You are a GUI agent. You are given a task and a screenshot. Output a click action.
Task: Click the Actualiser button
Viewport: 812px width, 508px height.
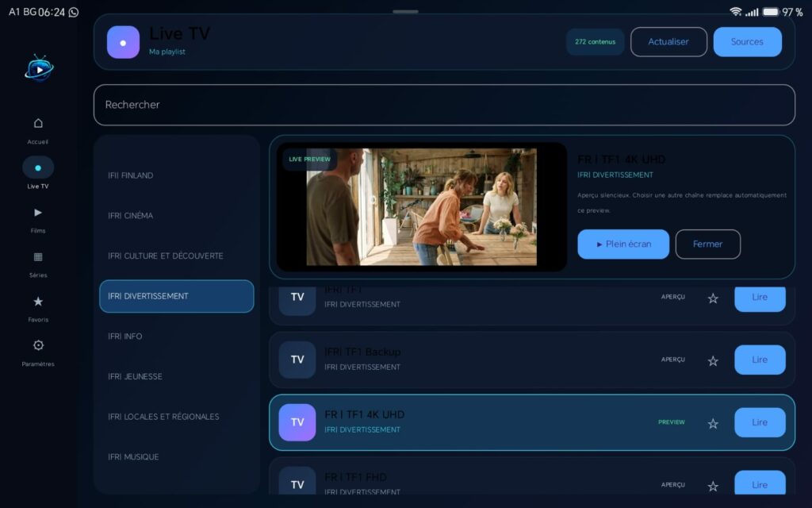668,42
